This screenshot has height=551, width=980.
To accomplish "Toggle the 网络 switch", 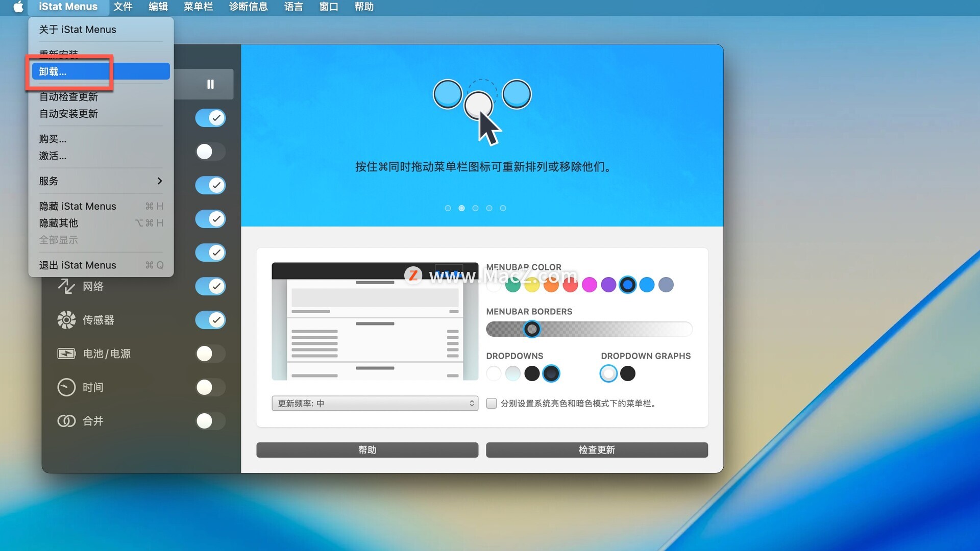I will (210, 286).
